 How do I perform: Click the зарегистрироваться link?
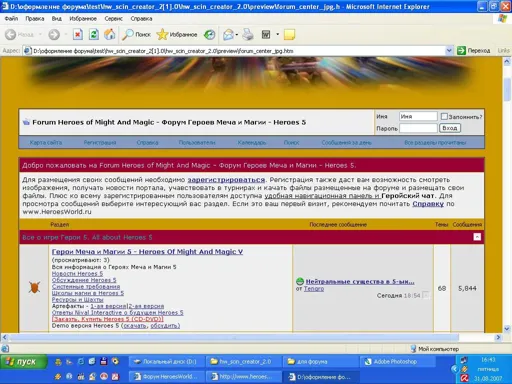click(226, 180)
